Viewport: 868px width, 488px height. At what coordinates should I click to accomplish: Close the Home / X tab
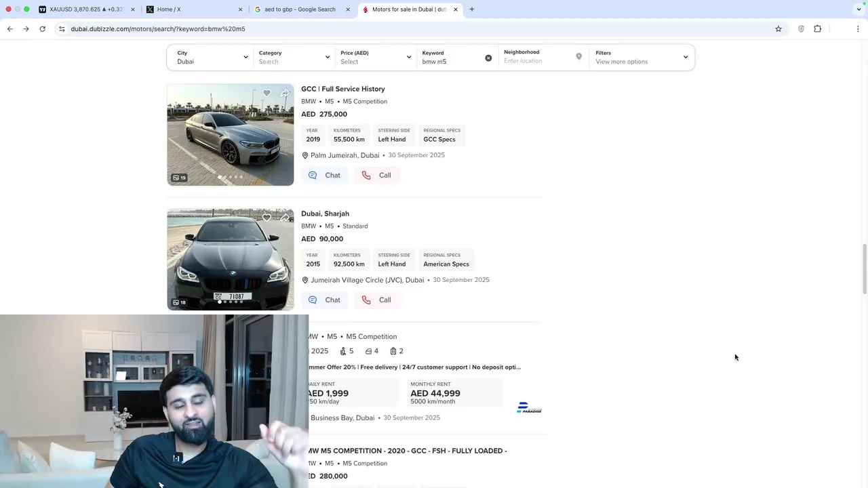pyautogui.click(x=240, y=9)
